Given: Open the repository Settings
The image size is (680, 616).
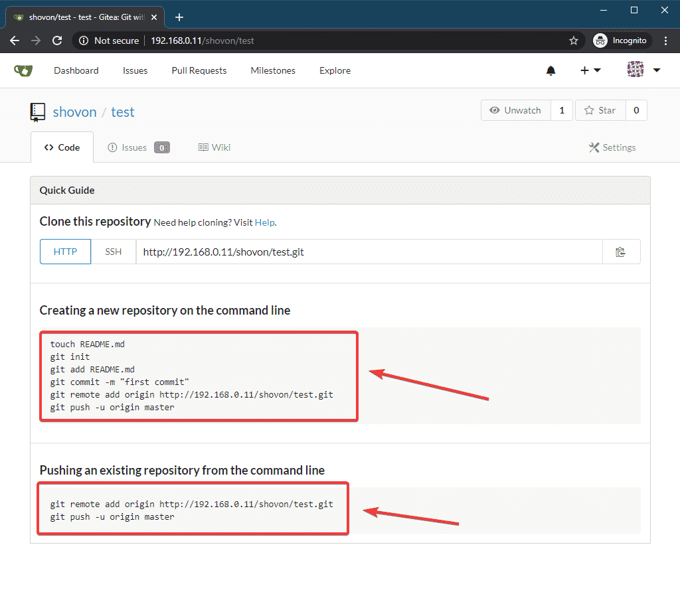Looking at the screenshot, I should (x=612, y=147).
